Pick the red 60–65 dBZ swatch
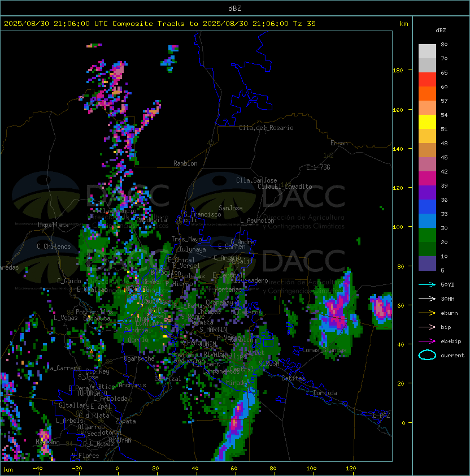 427,80
